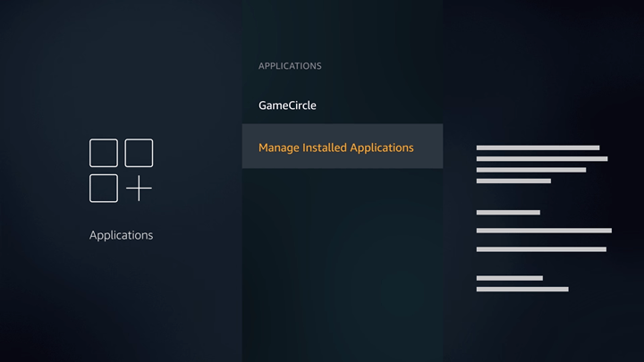Click the highlighted row's background right of its text

[x=428, y=147]
